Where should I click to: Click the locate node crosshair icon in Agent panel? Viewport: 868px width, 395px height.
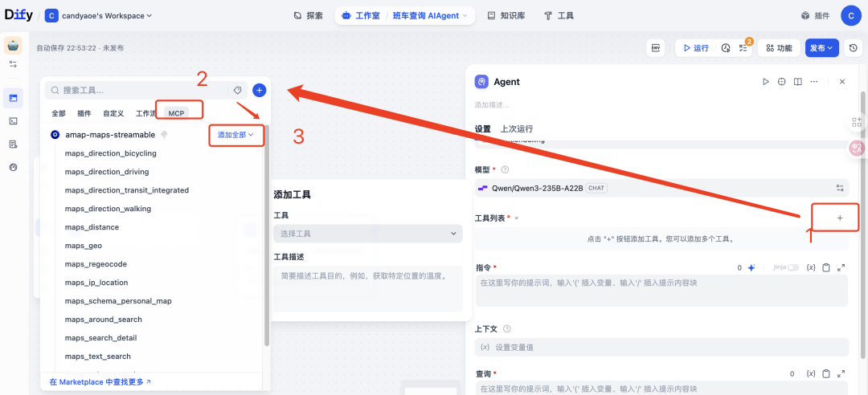pyautogui.click(x=782, y=81)
